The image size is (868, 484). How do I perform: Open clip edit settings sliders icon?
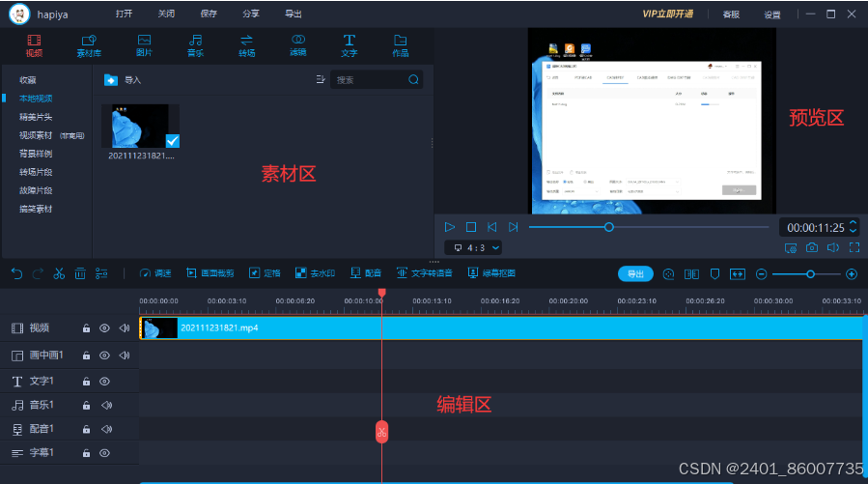101,273
